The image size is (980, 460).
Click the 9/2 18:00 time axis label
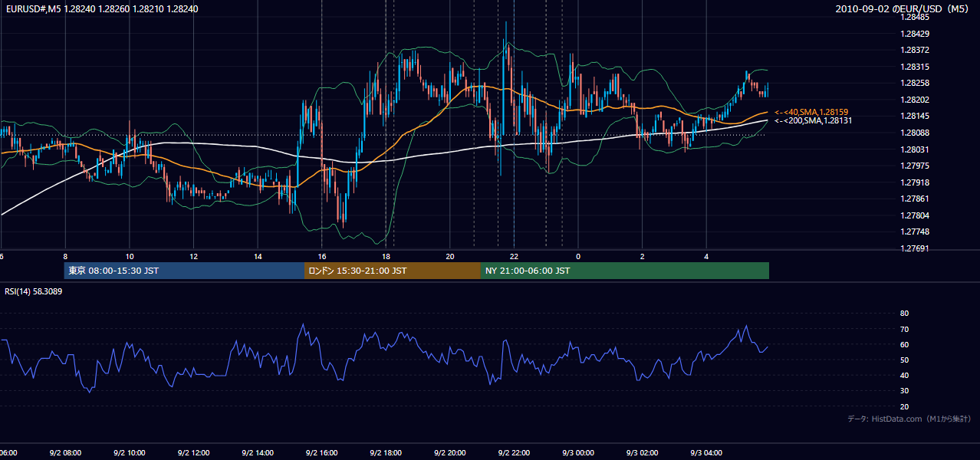pos(386,453)
